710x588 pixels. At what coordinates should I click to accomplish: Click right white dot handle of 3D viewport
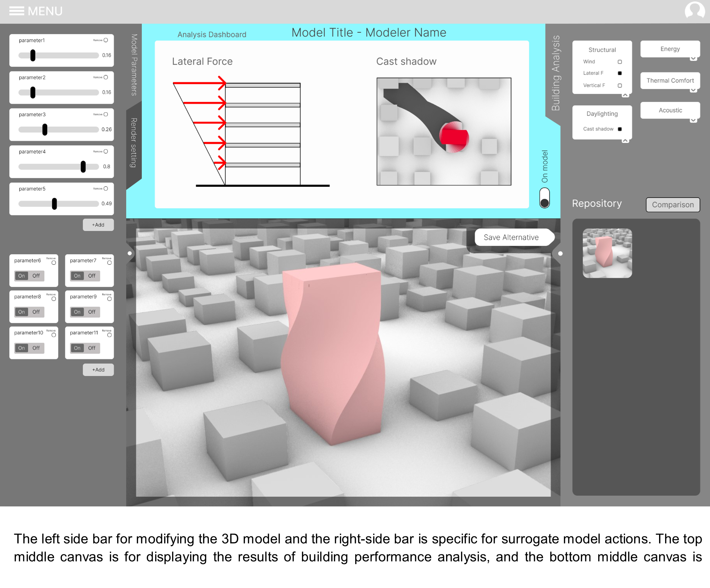[x=560, y=254]
